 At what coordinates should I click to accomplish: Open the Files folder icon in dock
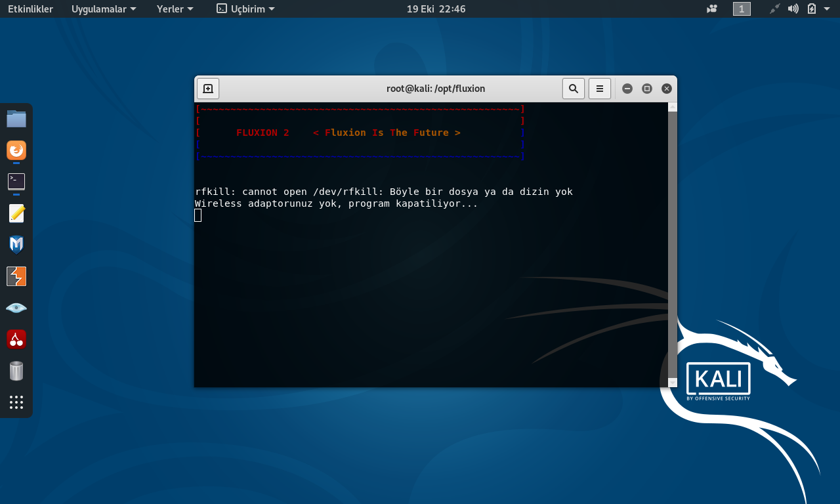coord(16,119)
